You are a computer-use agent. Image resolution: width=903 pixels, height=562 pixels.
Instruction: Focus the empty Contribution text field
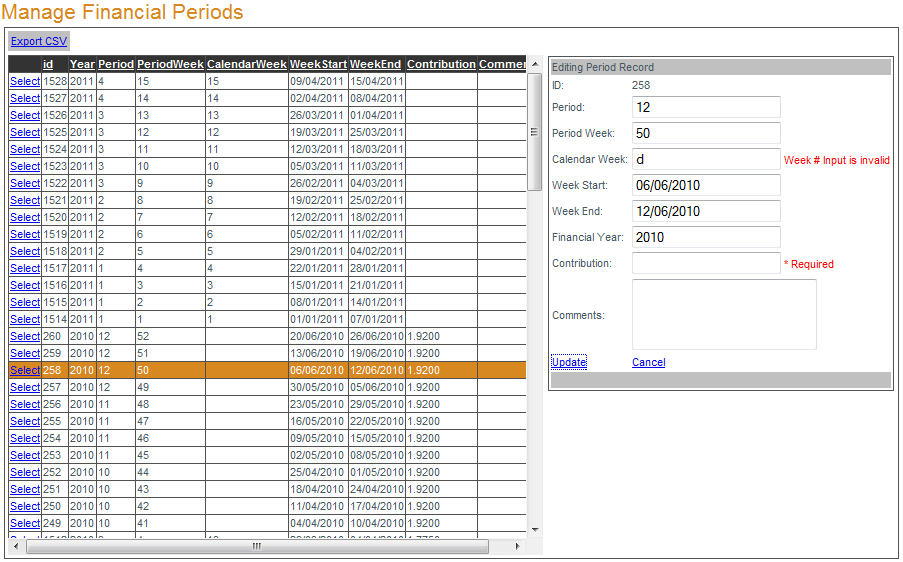pyautogui.click(x=706, y=263)
